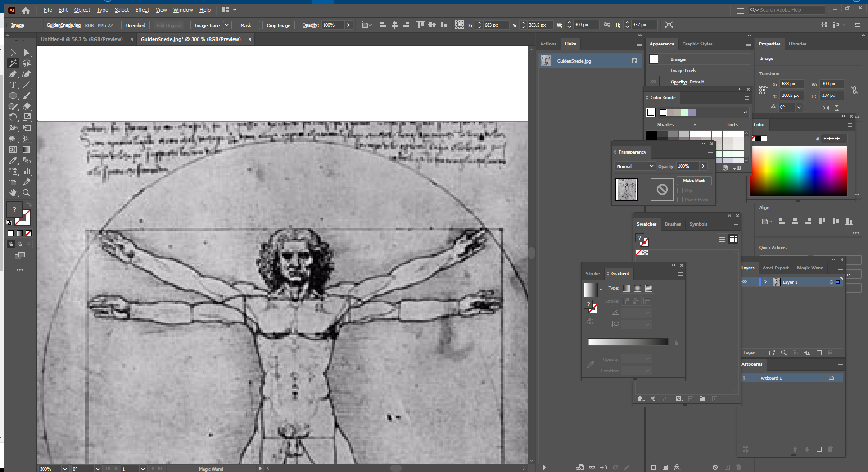Switch Swatches panel to list view

click(x=722, y=239)
